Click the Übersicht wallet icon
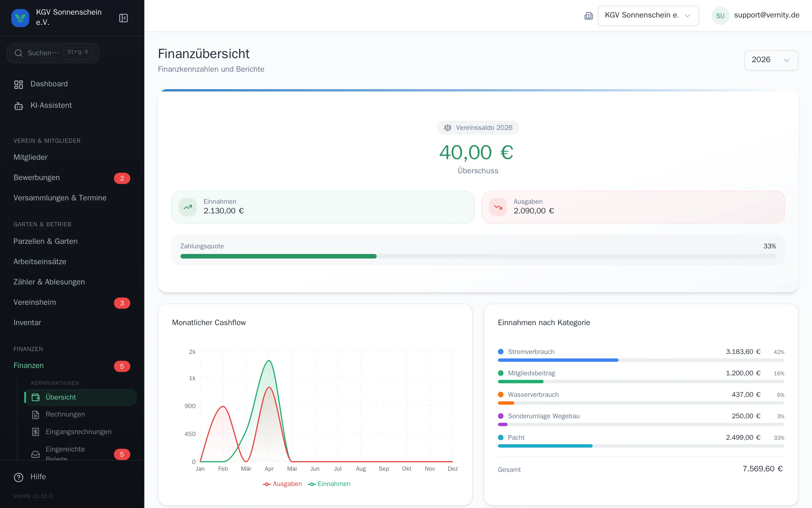Screen dimensions: 812x508 [36, 397]
